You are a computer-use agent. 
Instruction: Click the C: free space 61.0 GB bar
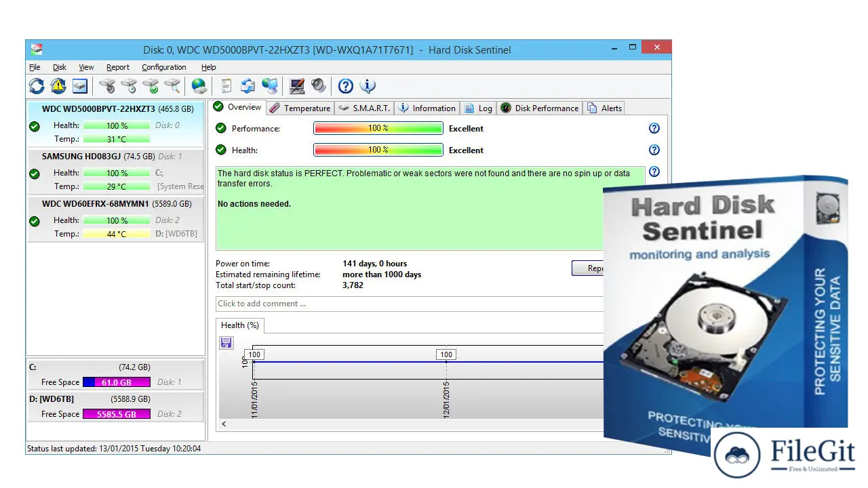[117, 382]
